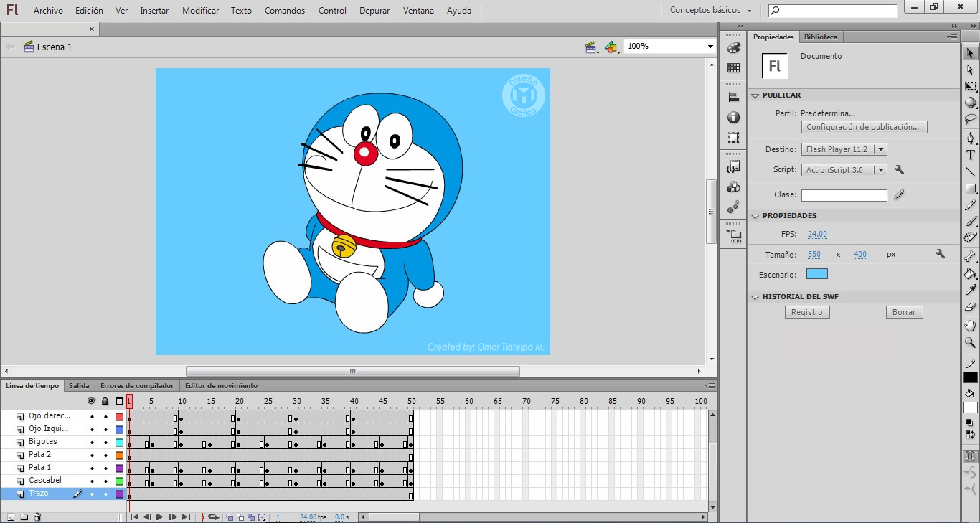
Task: Click the Registro button
Action: (x=807, y=312)
